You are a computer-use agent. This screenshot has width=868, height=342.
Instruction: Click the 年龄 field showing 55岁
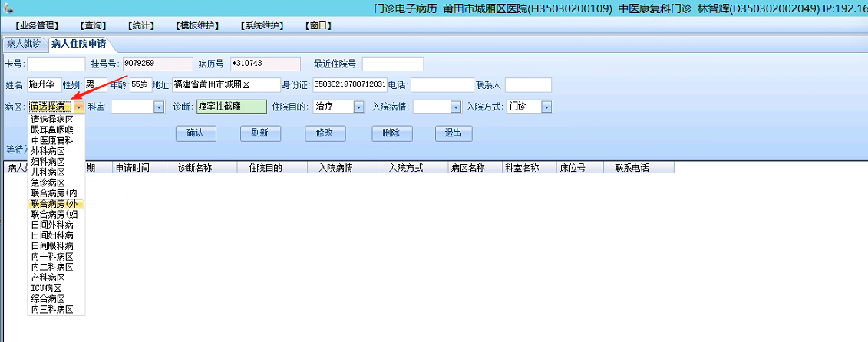click(x=140, y=85)
